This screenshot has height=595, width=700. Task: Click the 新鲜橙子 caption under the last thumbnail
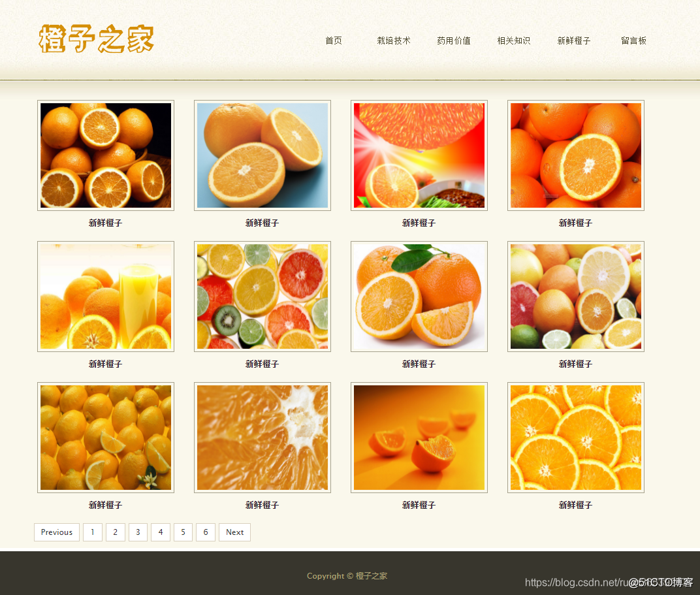(x=575, y=504)
